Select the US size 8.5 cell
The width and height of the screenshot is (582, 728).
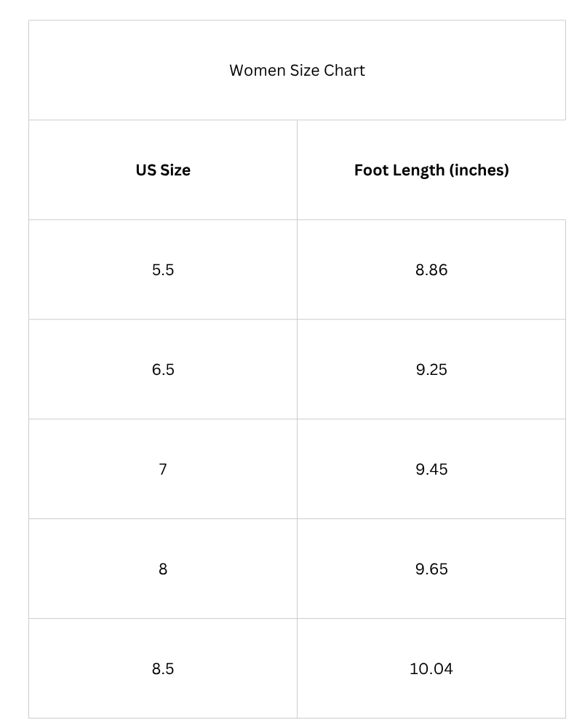pos(163,669)
